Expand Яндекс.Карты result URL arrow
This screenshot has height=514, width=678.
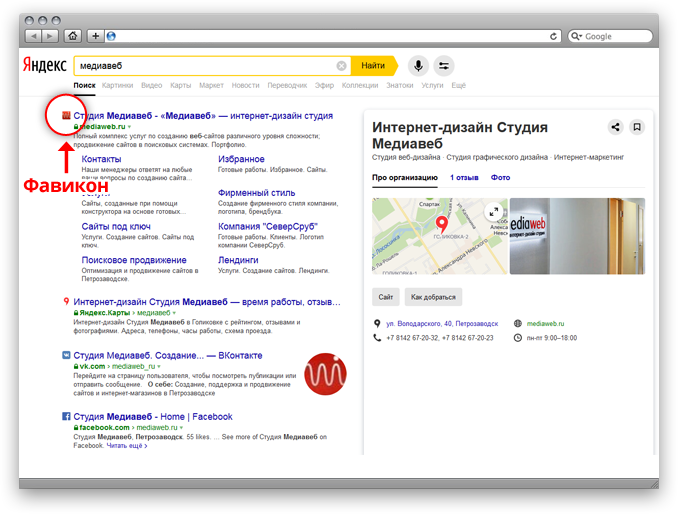click(174, 313)
